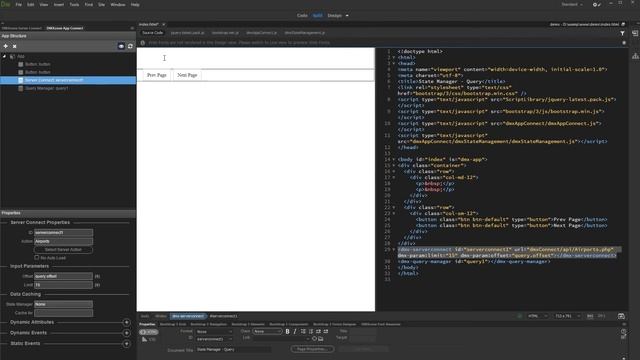
Task: Remove blockquote outdent icon
Action: click(x=318, y=331)
